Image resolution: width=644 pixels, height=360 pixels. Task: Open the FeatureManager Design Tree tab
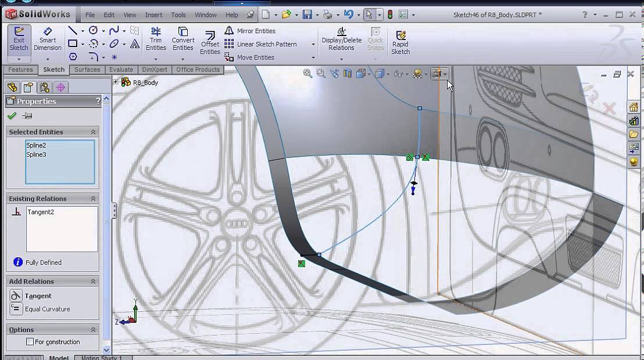[12, 87]
